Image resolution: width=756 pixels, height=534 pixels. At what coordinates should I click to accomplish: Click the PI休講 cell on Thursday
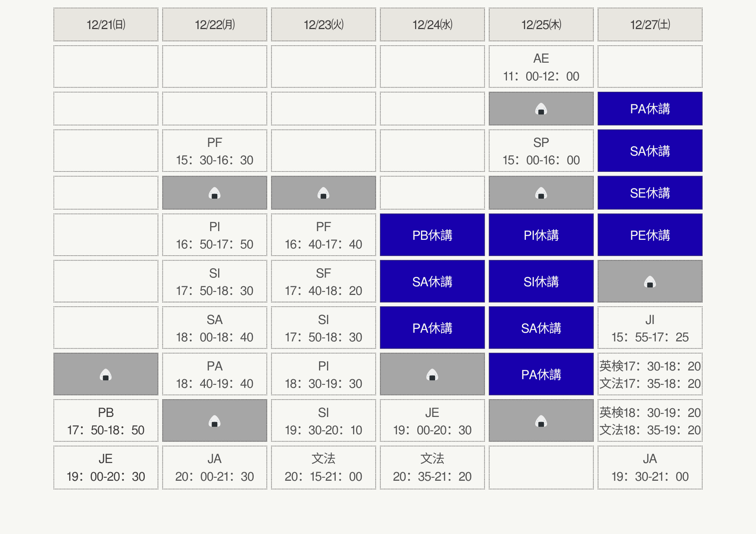click(x=541, y=235)
